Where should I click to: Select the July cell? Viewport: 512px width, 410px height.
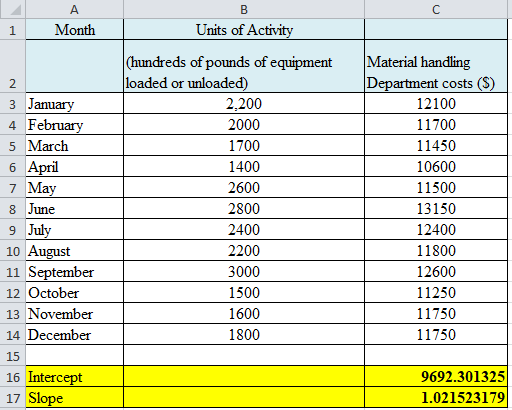[74, 230]
